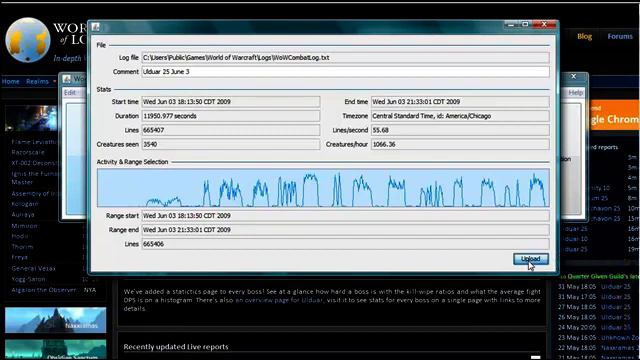Close the background client window
The height and width of the screenshot is (360, 640).
click(573, 76)
